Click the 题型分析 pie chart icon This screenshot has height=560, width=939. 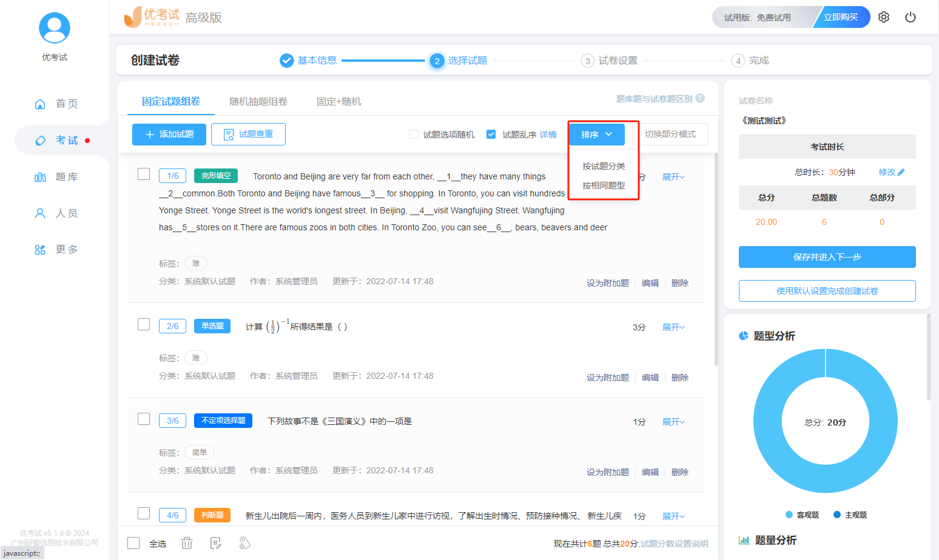744,336
